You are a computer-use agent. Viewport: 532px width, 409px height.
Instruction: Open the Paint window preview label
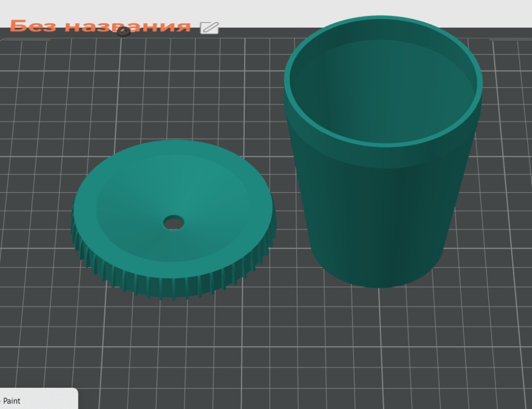tap(11, 401)
